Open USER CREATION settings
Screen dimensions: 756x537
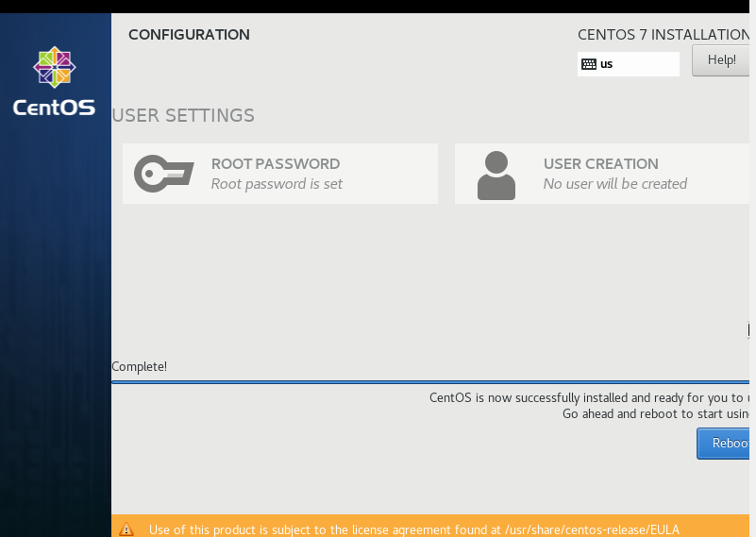(602, 174)
